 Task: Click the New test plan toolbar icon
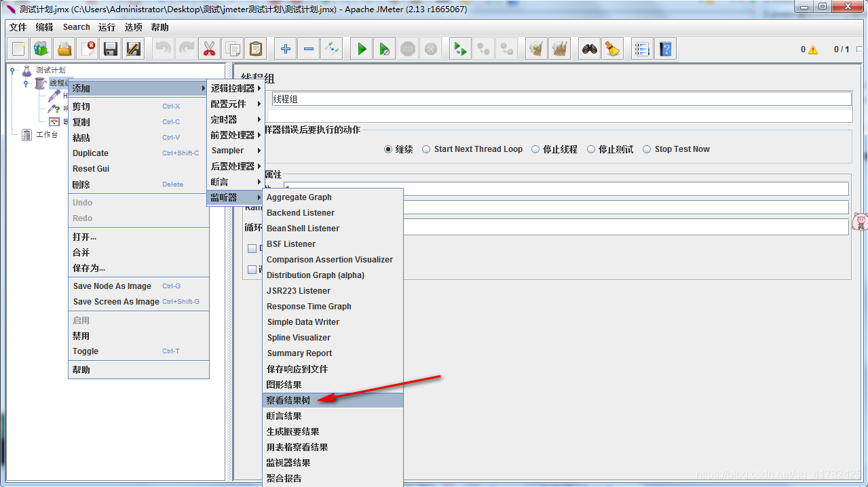[x=19, y=49]
